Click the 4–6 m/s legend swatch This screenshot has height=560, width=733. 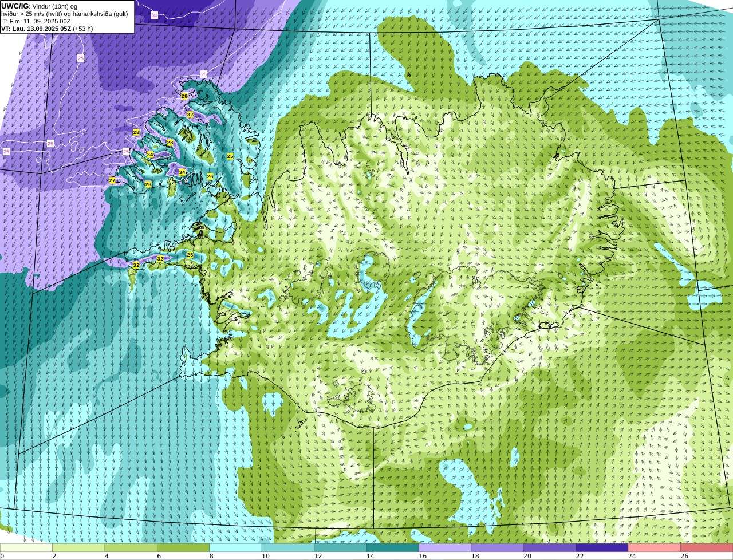[131, 548]
